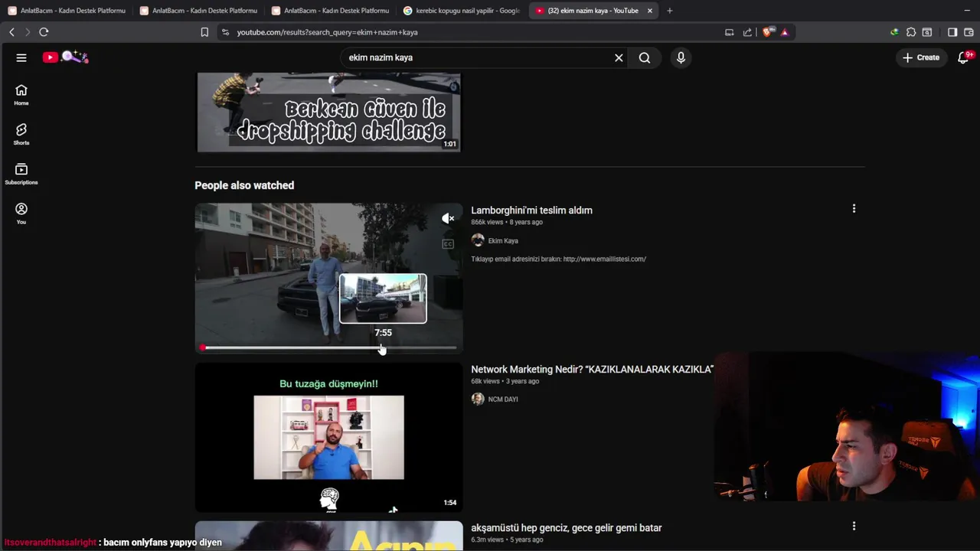Screen dimensions: 980x551
Task: Reload the page in the browser
Action: click(44, 32)
